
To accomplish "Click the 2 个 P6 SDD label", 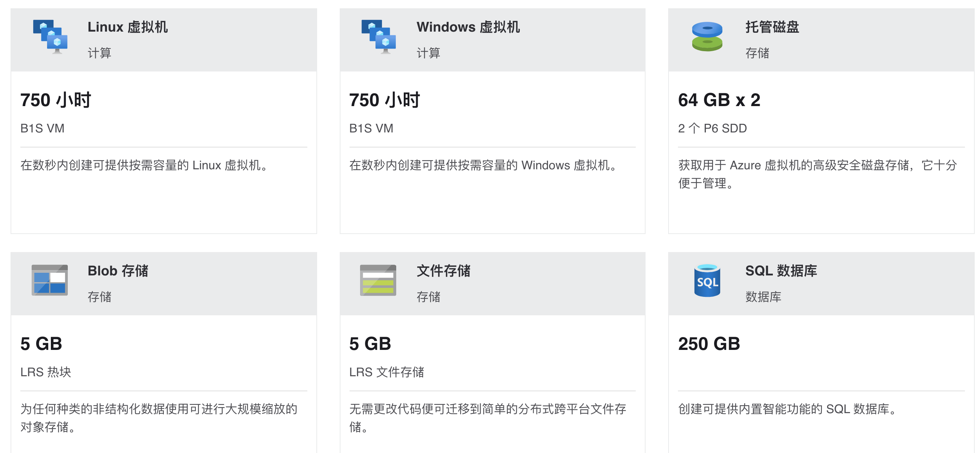I will pos(712,128).
